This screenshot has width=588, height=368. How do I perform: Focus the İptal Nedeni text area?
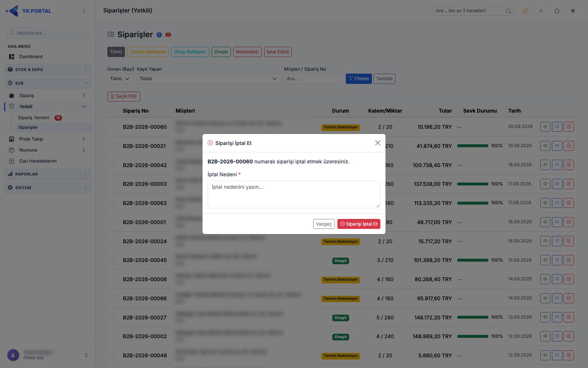294,194
